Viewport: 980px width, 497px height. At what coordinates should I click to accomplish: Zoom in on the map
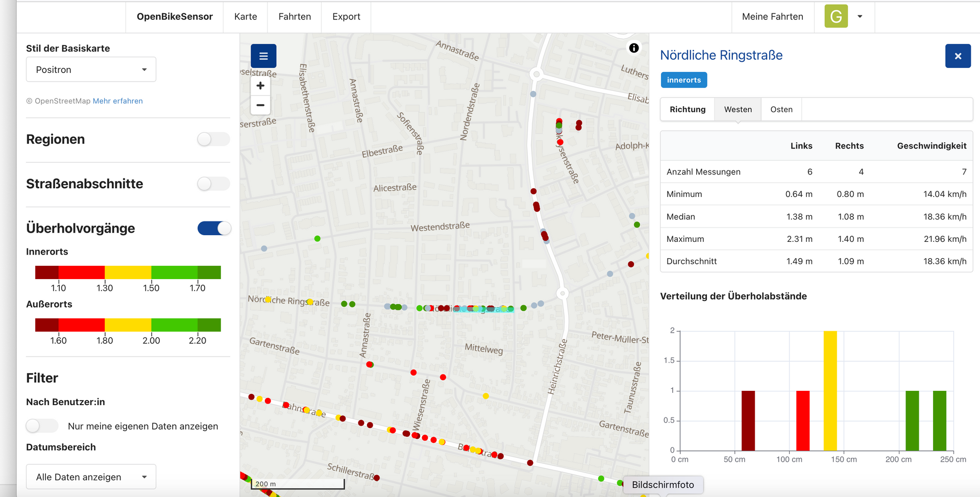[x=260, y=86]
